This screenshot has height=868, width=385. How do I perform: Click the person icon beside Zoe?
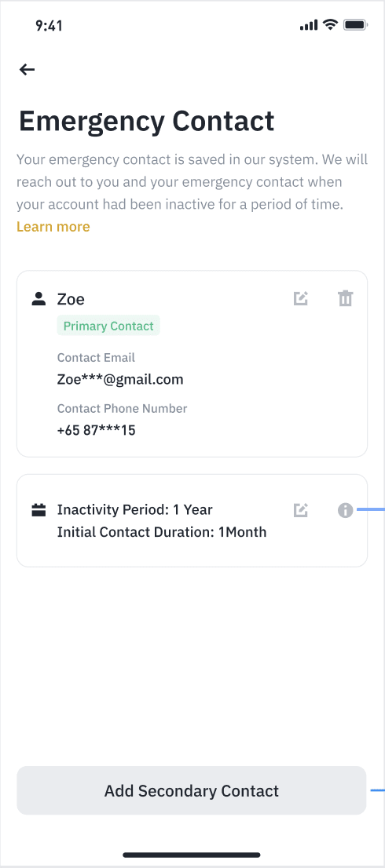pos(38,299)
